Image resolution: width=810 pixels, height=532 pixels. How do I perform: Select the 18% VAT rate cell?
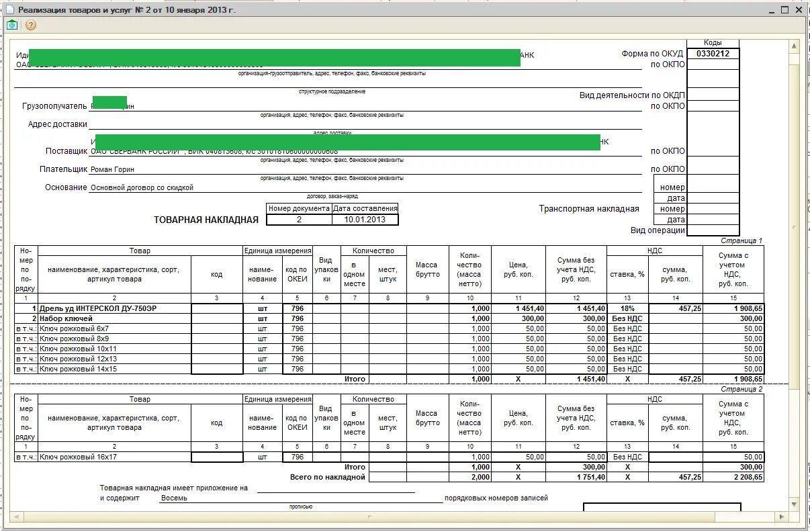[x=627, y=308]
